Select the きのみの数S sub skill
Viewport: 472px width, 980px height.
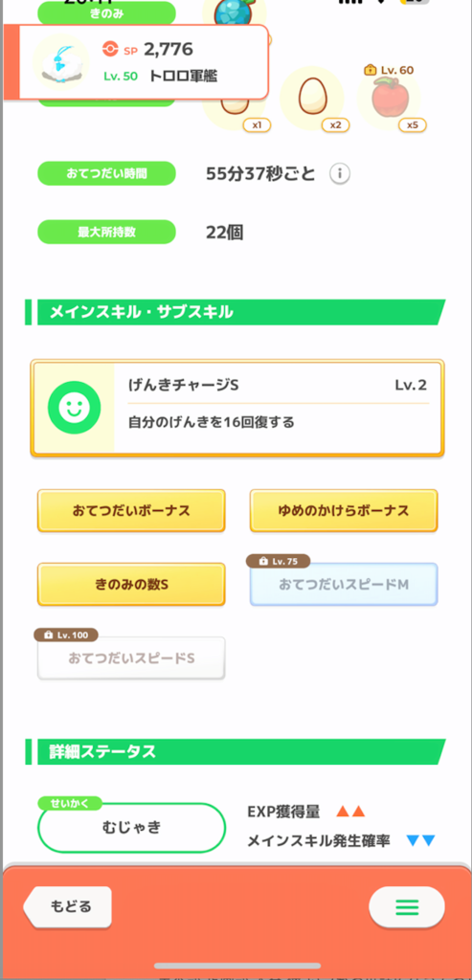point(131,585)
